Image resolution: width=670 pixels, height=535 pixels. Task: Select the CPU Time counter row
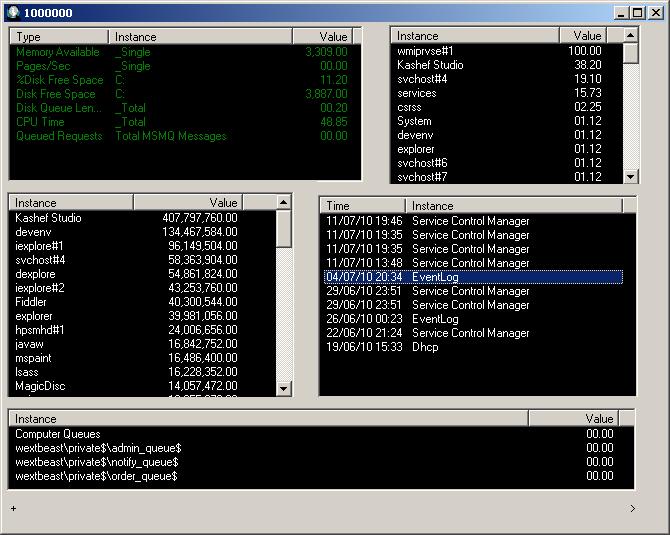click(x=42, y=122)
